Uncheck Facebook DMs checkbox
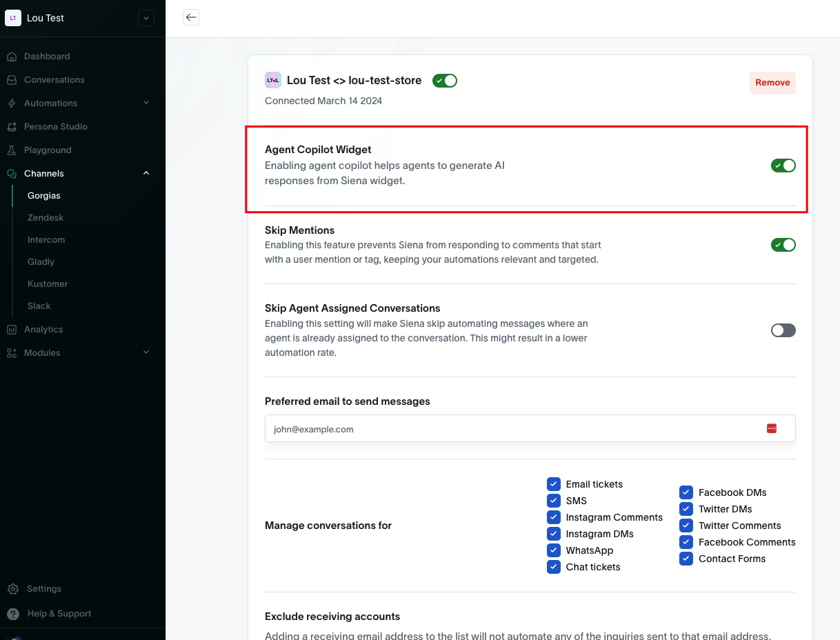This screenshot has width=840, height=640. click(686, 492)
